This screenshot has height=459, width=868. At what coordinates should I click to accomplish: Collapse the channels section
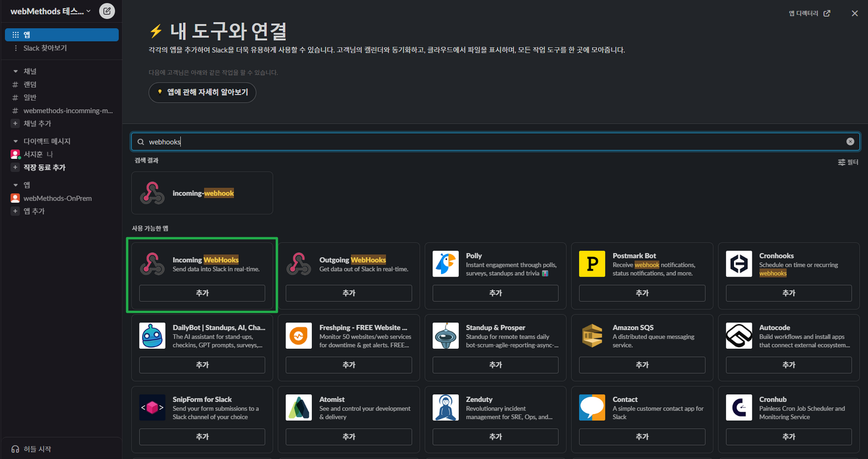16,72
